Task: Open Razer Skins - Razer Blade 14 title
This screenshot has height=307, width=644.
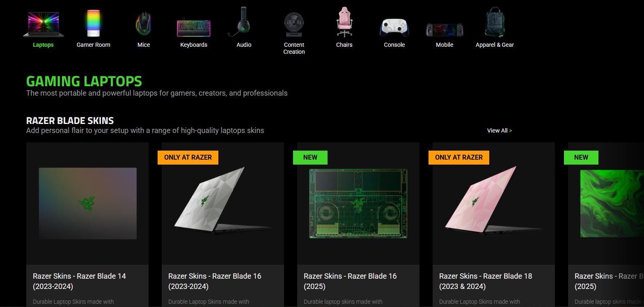Action: (79, 281)
